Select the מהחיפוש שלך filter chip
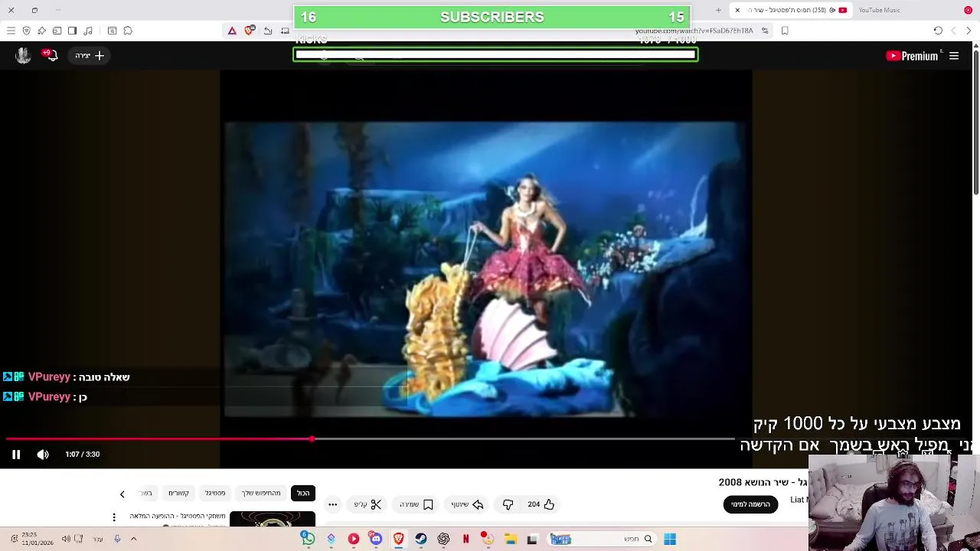Screen dimensions: 980x551 (261, 494)
